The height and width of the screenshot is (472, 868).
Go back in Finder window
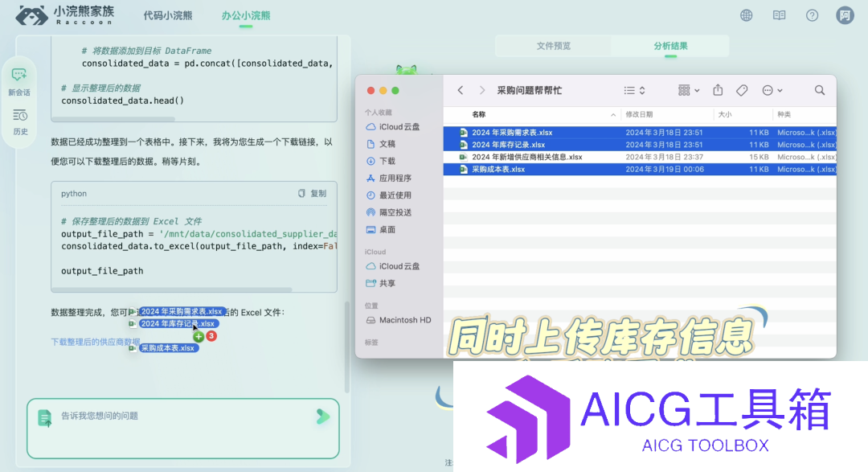click(x=461, y=90)
